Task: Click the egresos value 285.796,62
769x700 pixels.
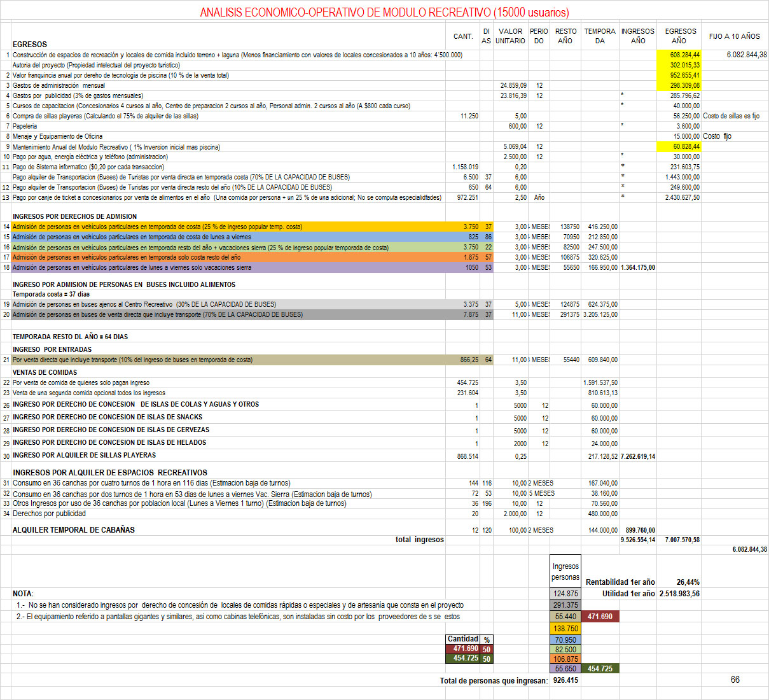Action: (x=684, y=95)
